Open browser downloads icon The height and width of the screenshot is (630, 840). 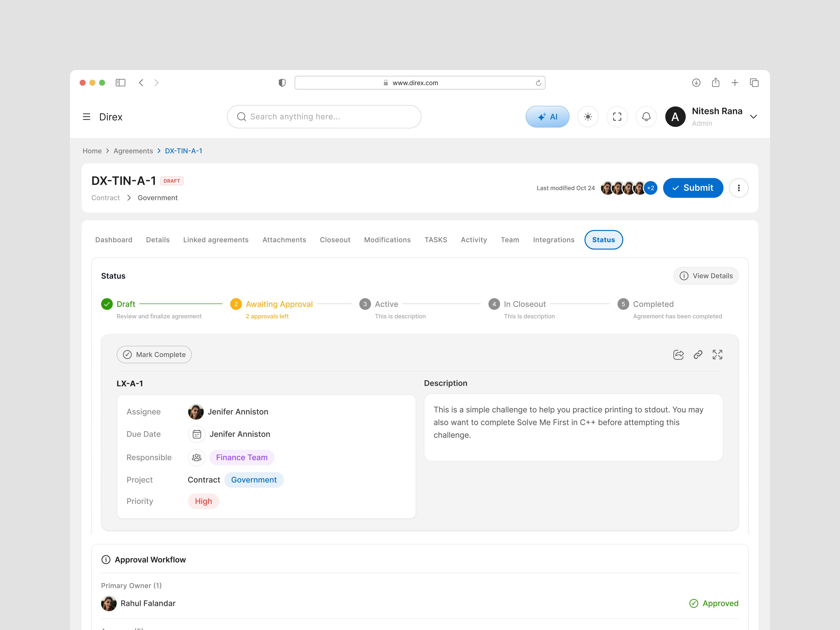[696, 83]
